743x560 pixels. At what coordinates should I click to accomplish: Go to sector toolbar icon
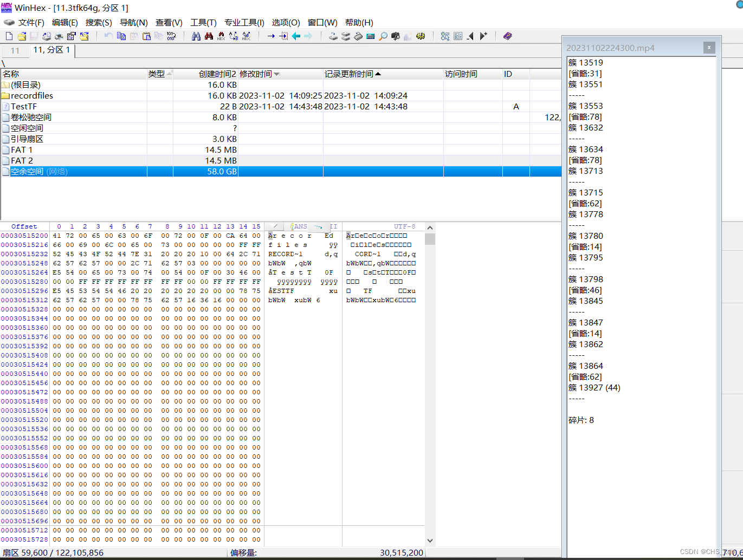coord(283,36)
